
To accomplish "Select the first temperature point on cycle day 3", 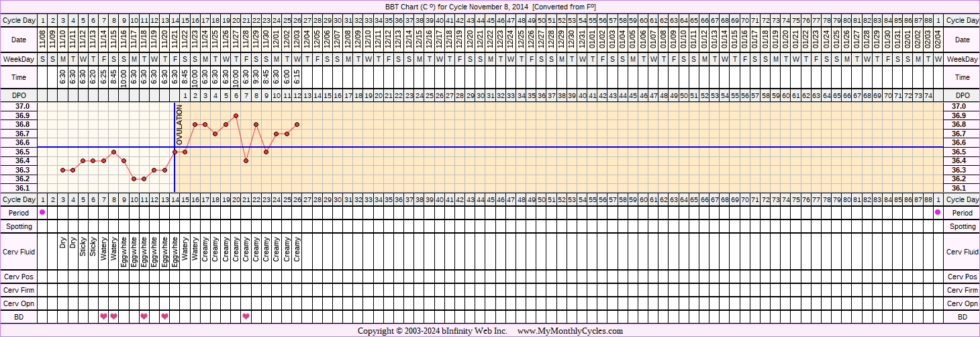I will 62,170.
